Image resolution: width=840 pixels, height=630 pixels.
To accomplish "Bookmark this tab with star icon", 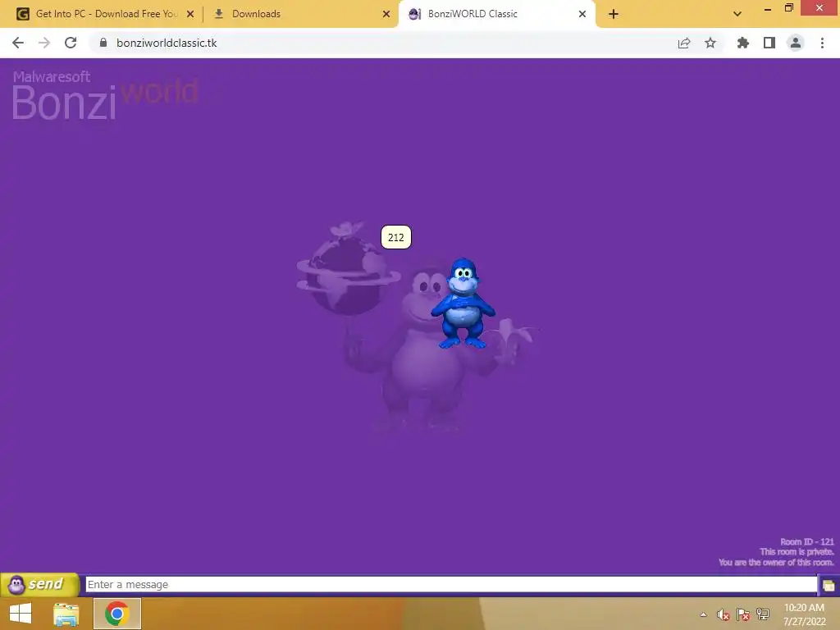I will pos(710,43).
